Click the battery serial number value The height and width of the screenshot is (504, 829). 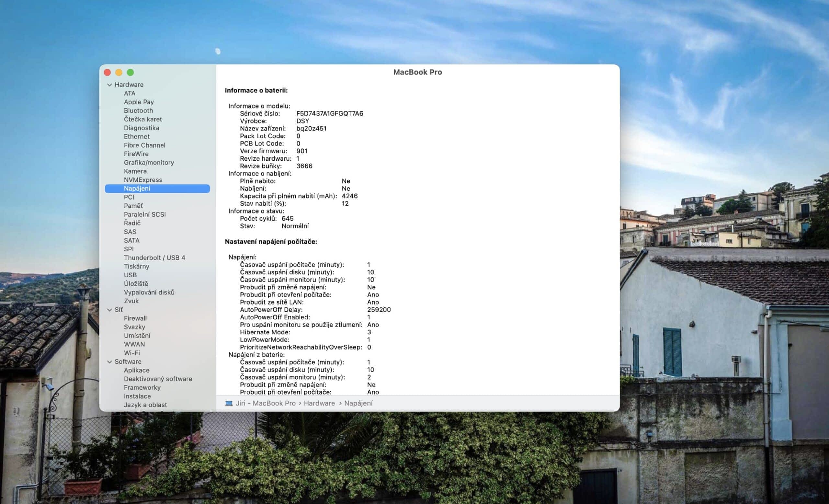point(329,113)
